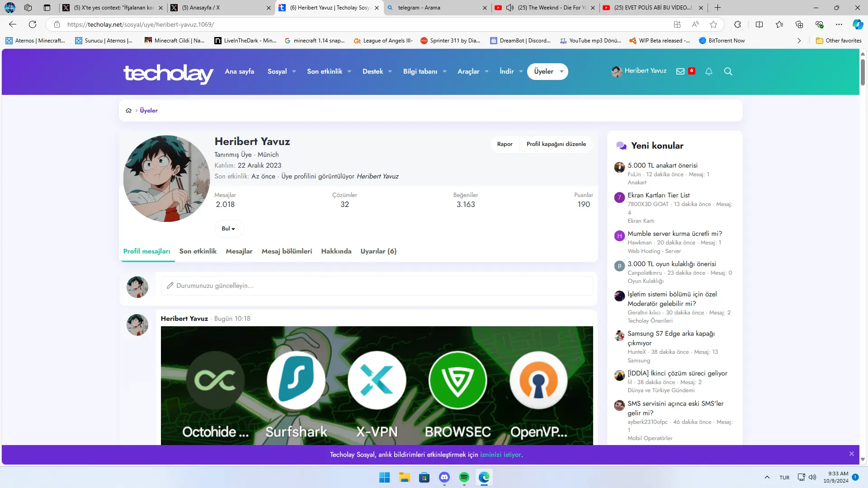Click the browser back arrow
The width and height of the screenshot is (868, 488).
(x=13, y=24)
